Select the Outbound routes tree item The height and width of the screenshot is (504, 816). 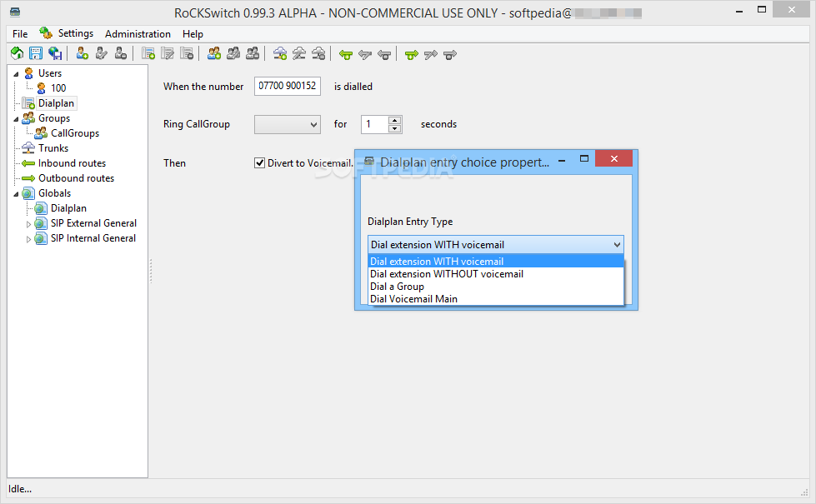[76, 178]
